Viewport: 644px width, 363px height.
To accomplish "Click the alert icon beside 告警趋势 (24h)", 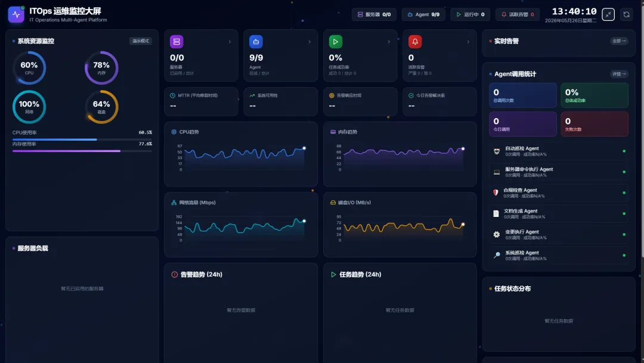I will pyautogui.click(x=175, y=274).
